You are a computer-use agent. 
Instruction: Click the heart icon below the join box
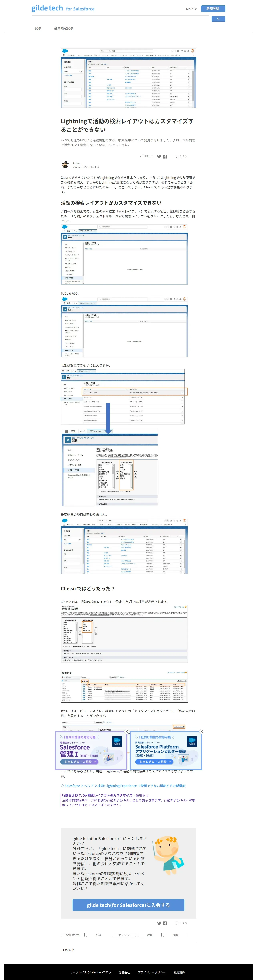(x=182, y=923)
